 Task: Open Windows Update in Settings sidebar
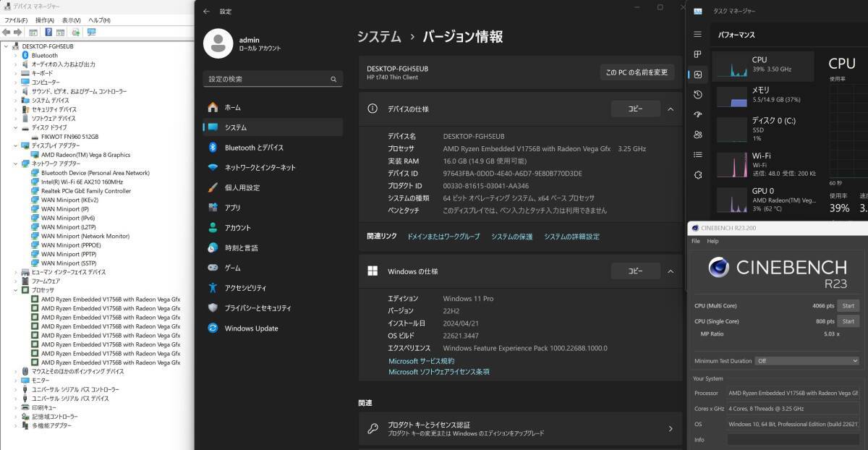pyautogui.click(x=273, y=328)
